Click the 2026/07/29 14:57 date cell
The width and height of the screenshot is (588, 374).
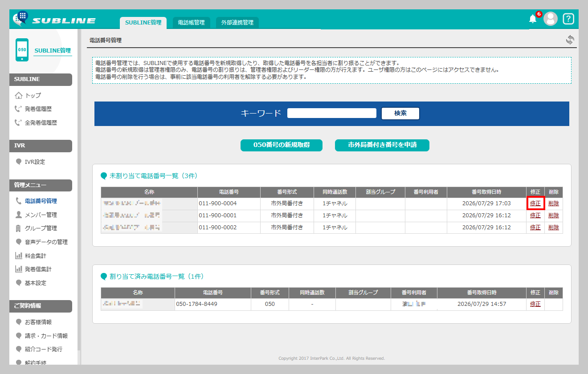[x=482, y=304]
